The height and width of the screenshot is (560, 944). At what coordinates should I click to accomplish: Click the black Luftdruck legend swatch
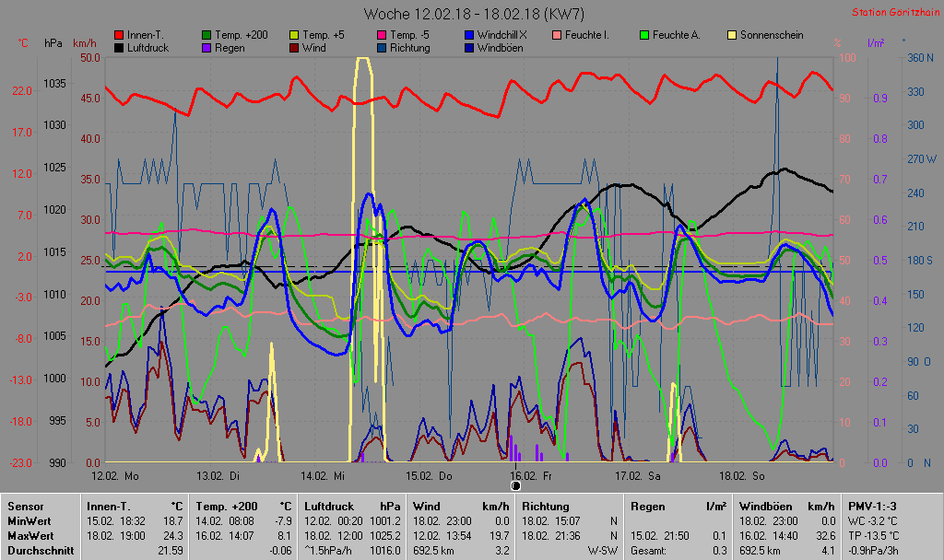[x=119, y=48]
